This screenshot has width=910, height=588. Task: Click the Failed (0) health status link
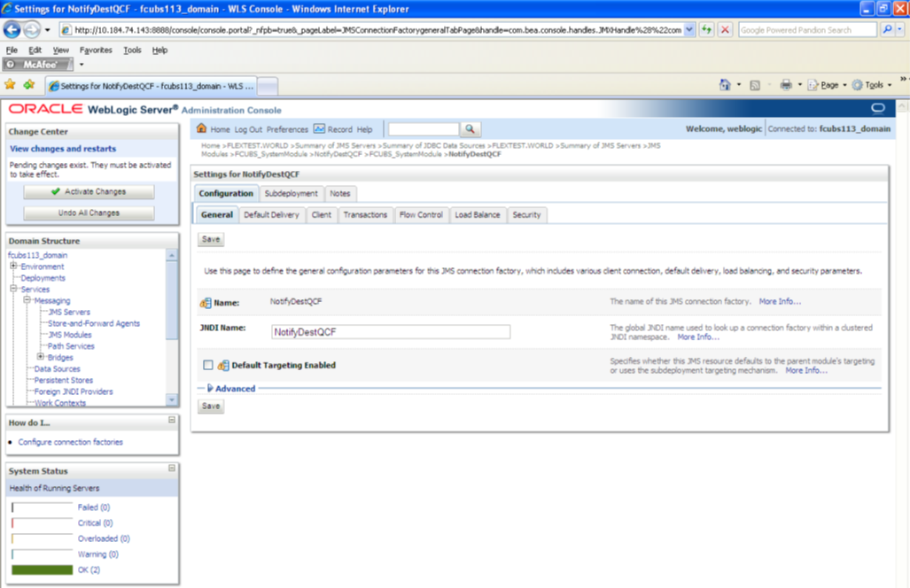(93, 507)
